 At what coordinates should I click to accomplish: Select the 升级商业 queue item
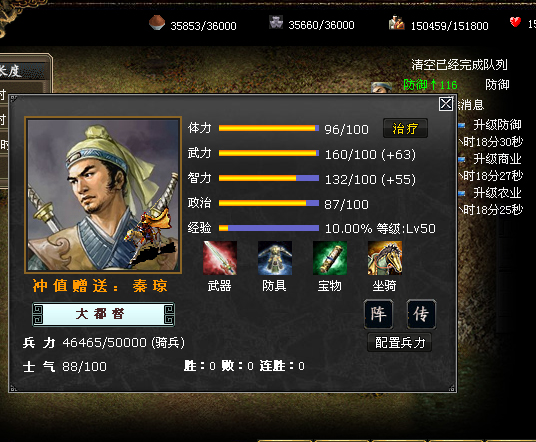(x=497, y=159)
